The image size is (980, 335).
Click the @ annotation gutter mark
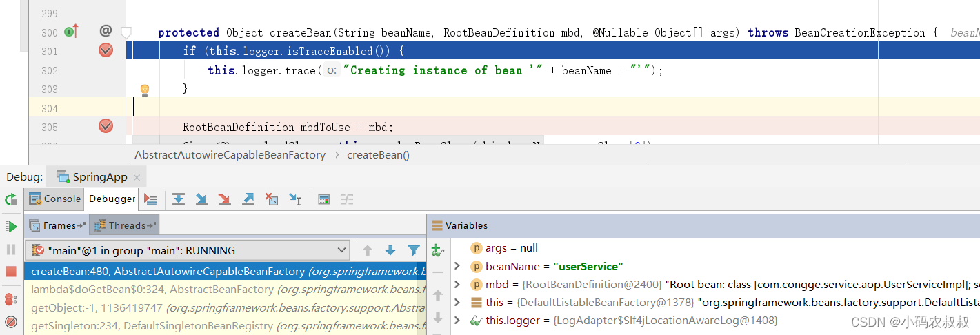(x=106, y=31)
